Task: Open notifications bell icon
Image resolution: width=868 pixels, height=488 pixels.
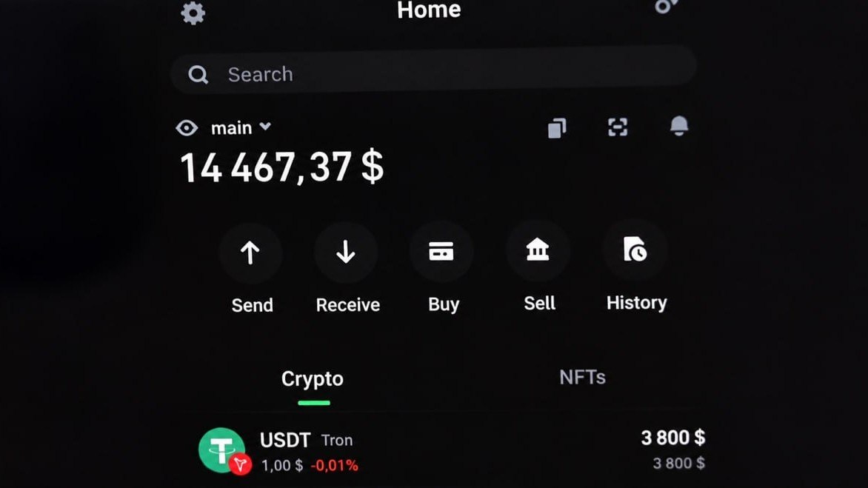Action: 679,126
